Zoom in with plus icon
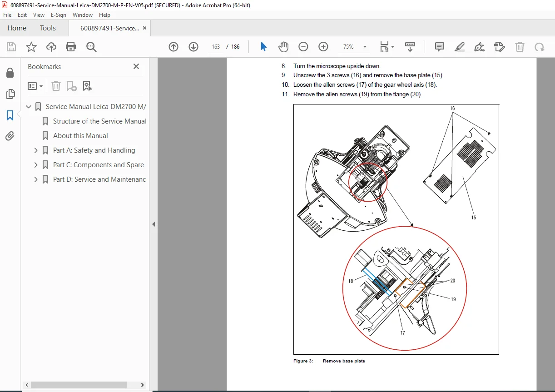This screenshot has width=555, height=392. coord(323,47)
